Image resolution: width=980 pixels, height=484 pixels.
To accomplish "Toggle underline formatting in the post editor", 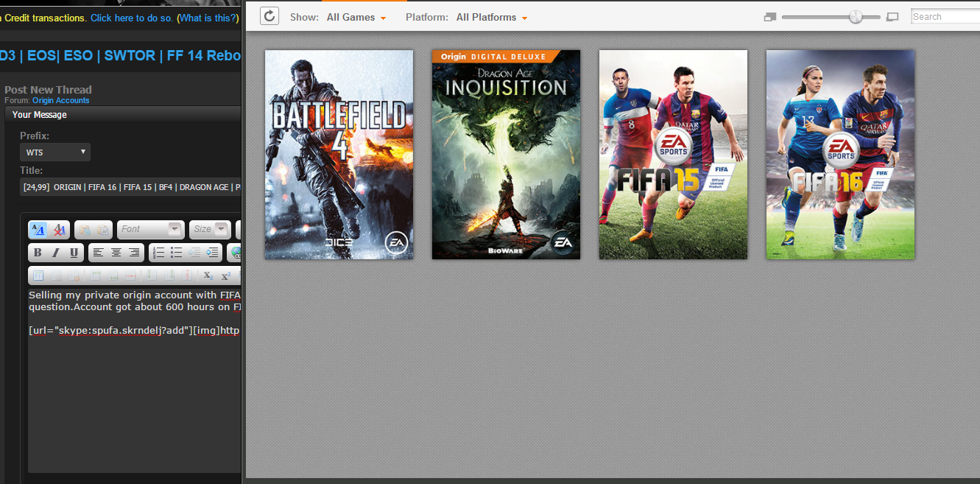I will pyautogui.click(x=74, y=253).
